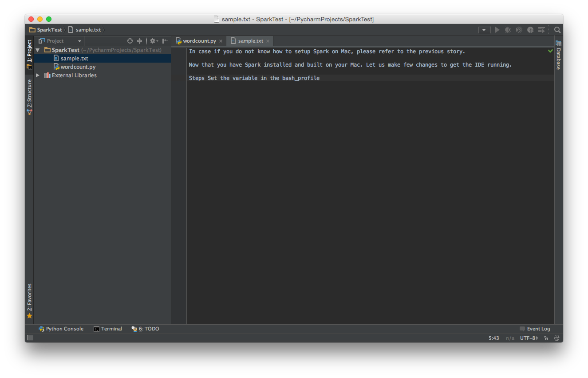The image size is (588, 378).
Task: Close the wordcount.py tab
Action: (221, 41)
